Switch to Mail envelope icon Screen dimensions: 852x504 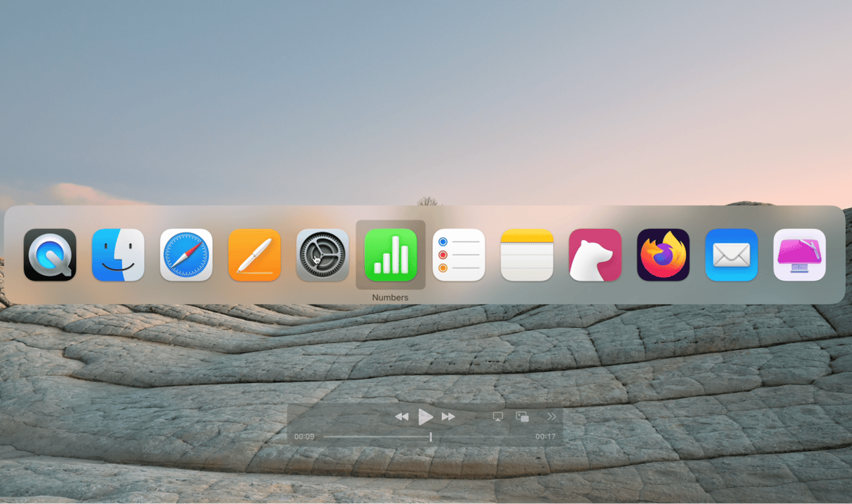tap(731, 255)
